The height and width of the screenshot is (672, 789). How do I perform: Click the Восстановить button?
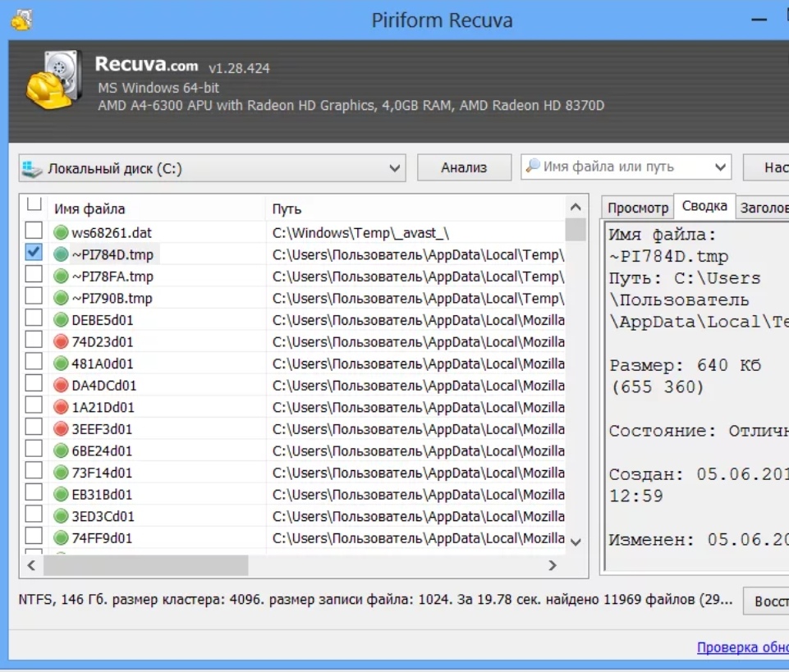(766, 601)
